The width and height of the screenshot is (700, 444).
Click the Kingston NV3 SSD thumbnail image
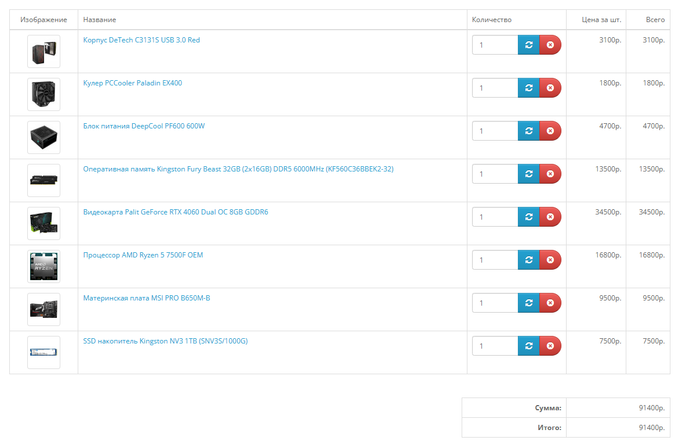(x=43, y=351)
